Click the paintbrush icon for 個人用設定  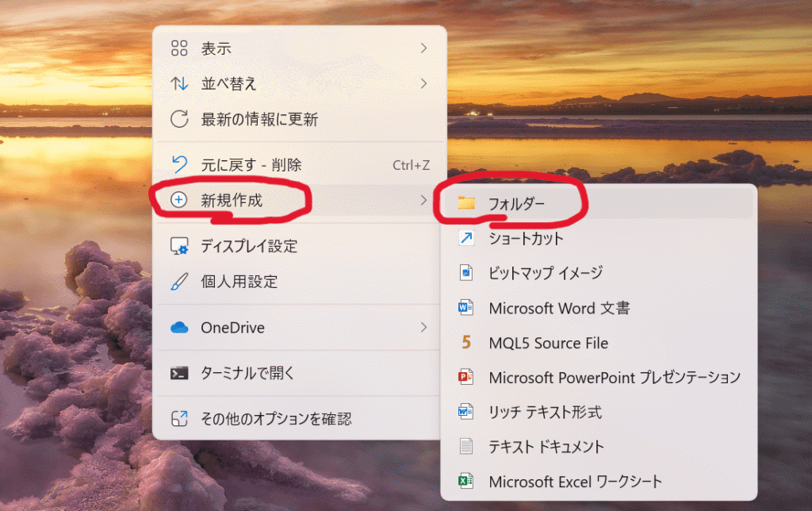coord(180,282)
